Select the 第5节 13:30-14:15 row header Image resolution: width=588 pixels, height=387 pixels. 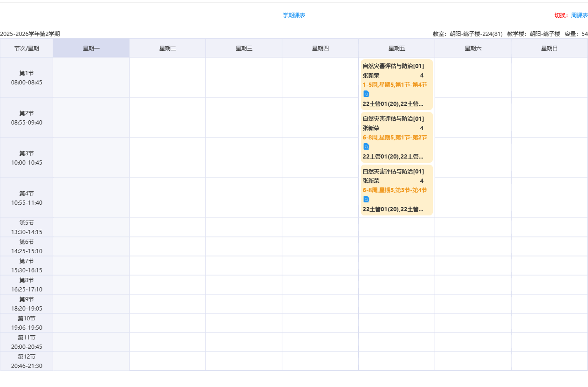(27, 228)
